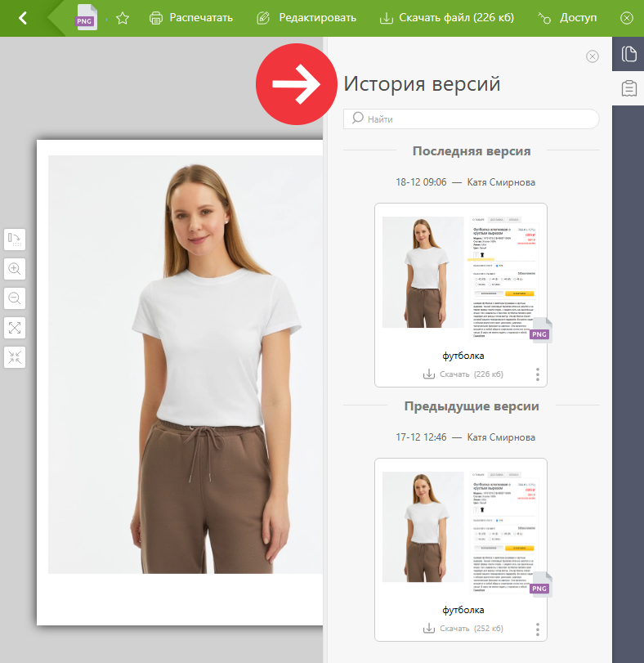Shrink image to fit icon
Screen dimensions: 644x663
16,356
